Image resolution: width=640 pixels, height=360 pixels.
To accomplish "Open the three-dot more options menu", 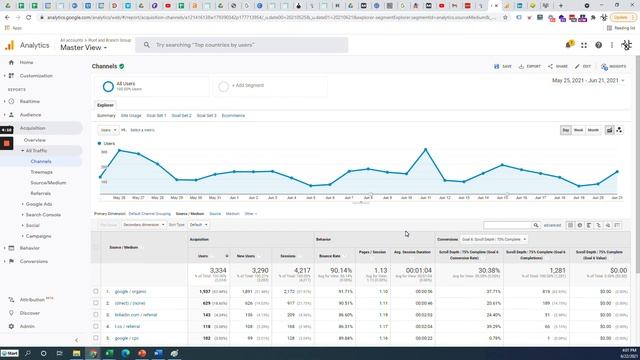I will pos(612,45).
